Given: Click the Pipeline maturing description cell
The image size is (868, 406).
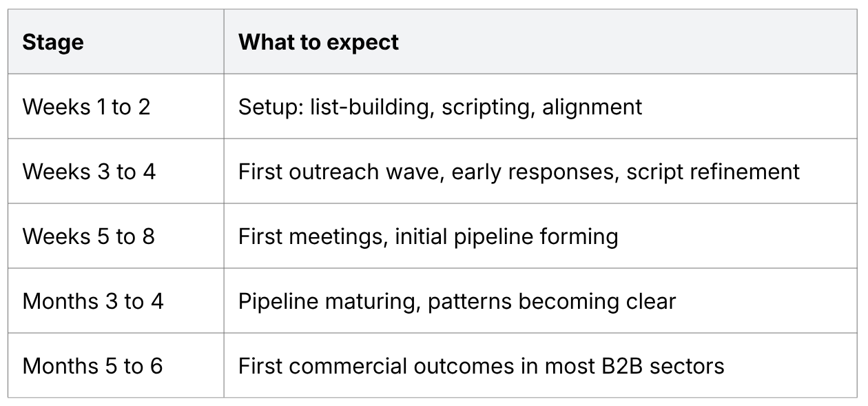Looking at the screenshot, I should click(540, 301).
